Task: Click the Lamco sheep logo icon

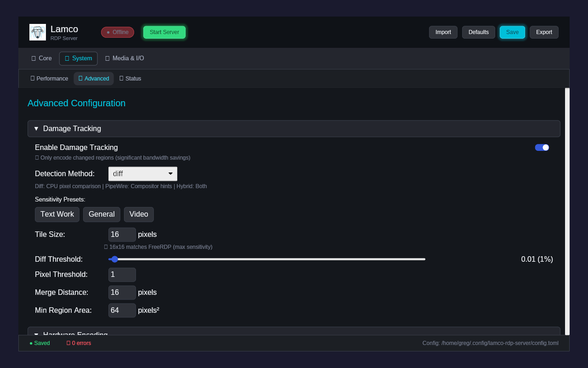Action: (37, 32)
